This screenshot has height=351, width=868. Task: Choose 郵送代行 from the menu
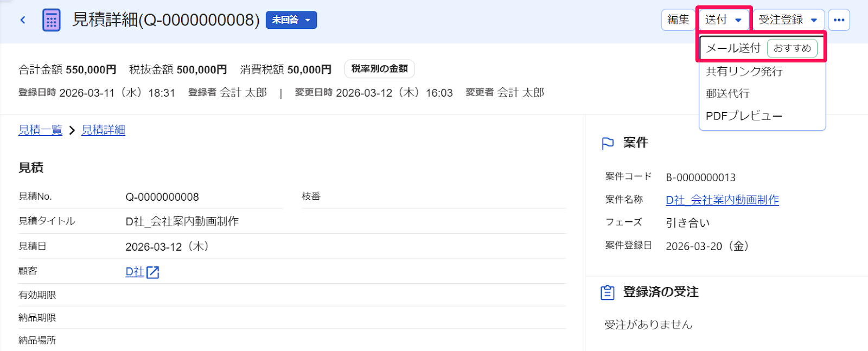(x=727, y=93)
